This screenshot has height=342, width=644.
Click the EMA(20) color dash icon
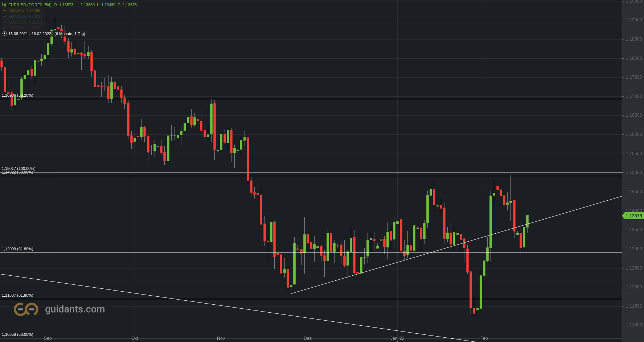click(5, 28)
